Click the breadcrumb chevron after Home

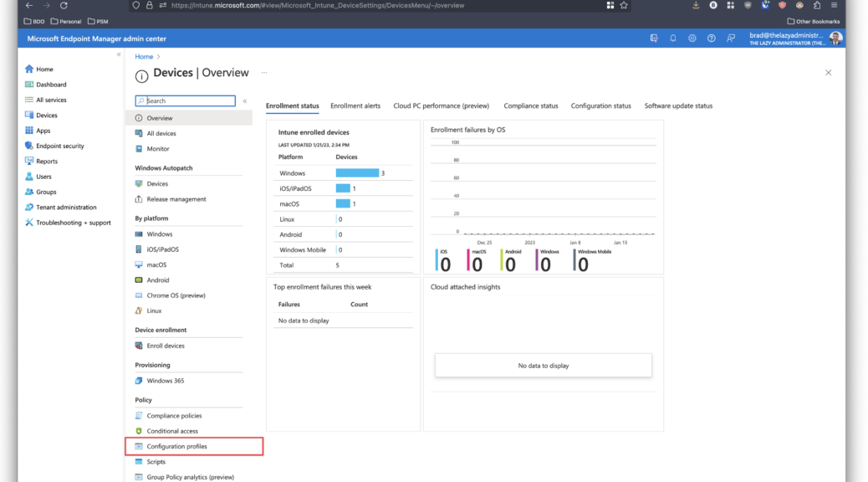158,57
